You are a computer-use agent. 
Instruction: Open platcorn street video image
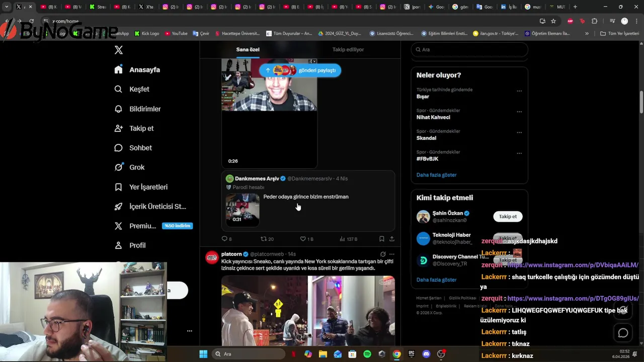(308, 311)
